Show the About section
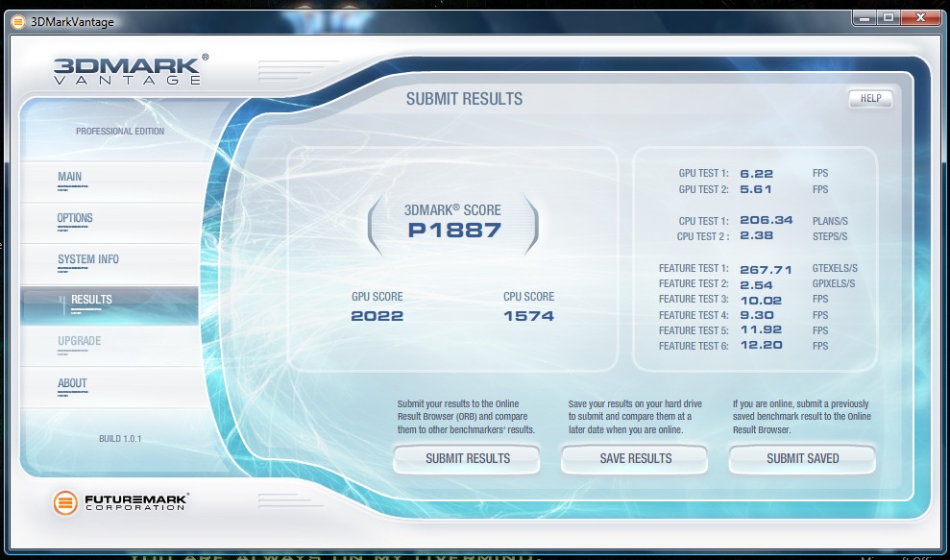 (x=110, y=387)
